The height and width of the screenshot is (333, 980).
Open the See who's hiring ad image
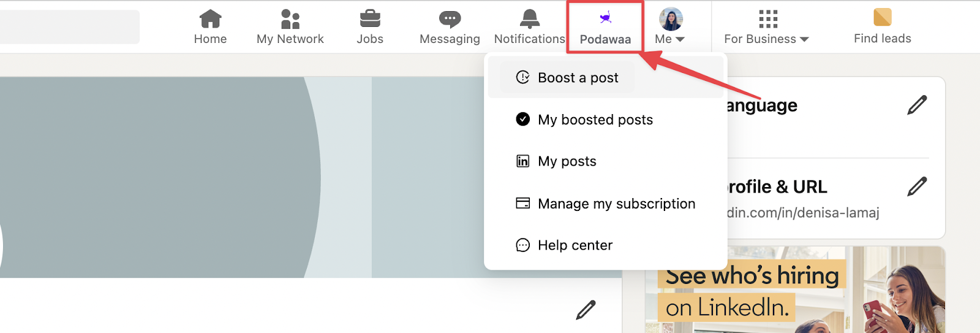[x=795, y=290]
